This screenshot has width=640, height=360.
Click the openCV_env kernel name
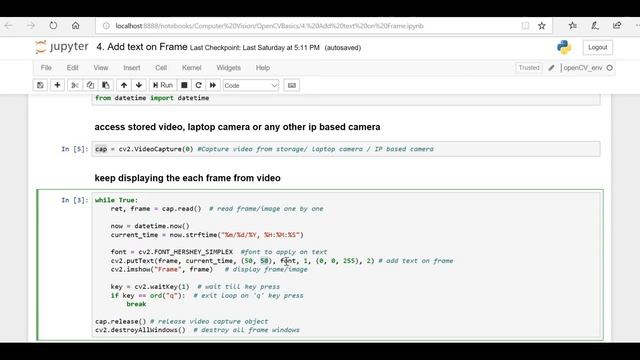(x=582, y=68)
